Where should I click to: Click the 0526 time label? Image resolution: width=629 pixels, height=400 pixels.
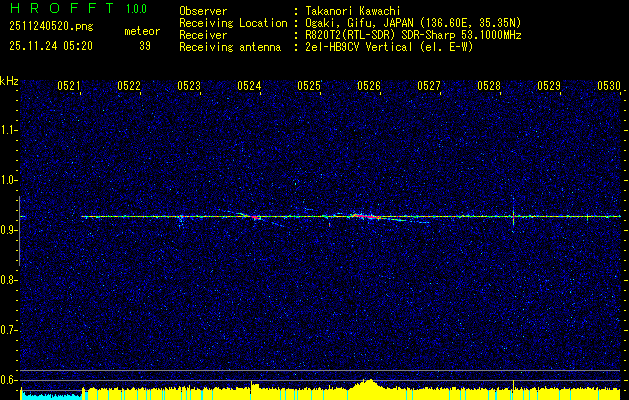click(369, 87)
